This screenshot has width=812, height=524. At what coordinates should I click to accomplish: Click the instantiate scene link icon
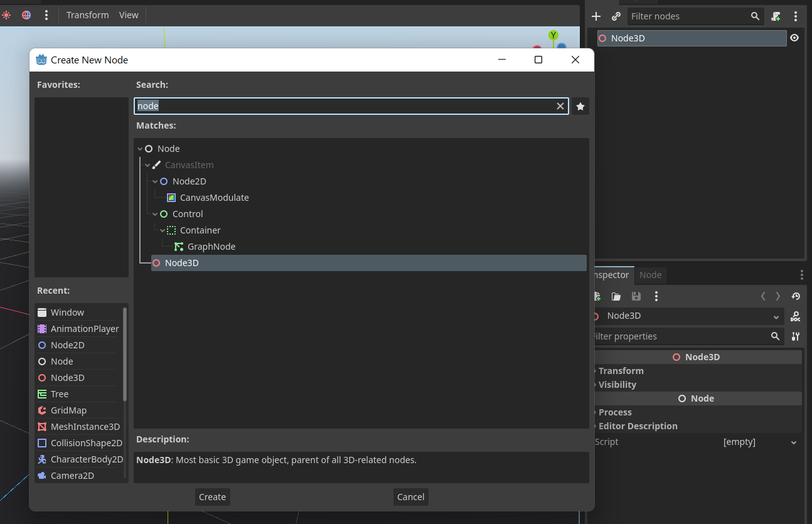point(616,16)
